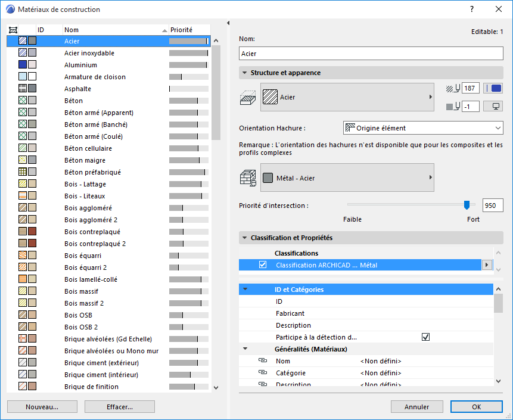
Task: Click the priority value field 950
Action: pyautogui.click(x=493, y=206)
